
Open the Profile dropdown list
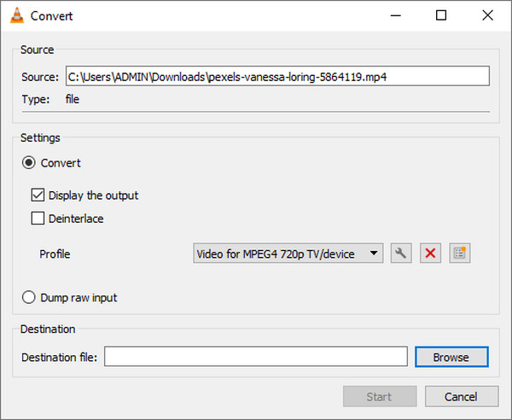click(288, 254)
